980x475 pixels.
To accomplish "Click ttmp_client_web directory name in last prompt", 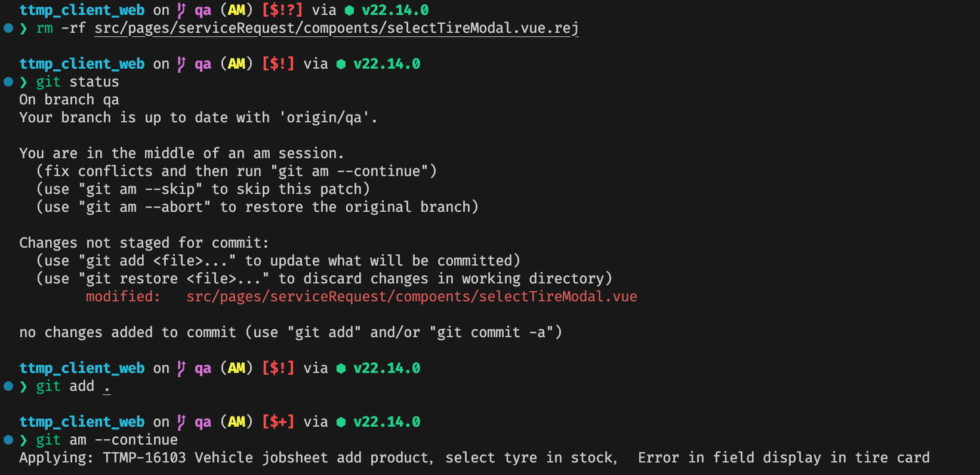I will (82, 422).
